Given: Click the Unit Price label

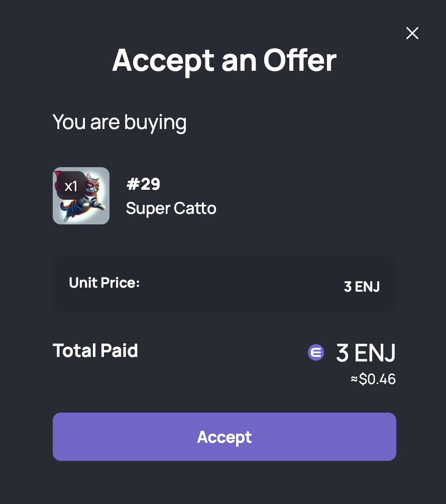Looking at the screenshot, I should pyautogui.click(x=104, y=283).
